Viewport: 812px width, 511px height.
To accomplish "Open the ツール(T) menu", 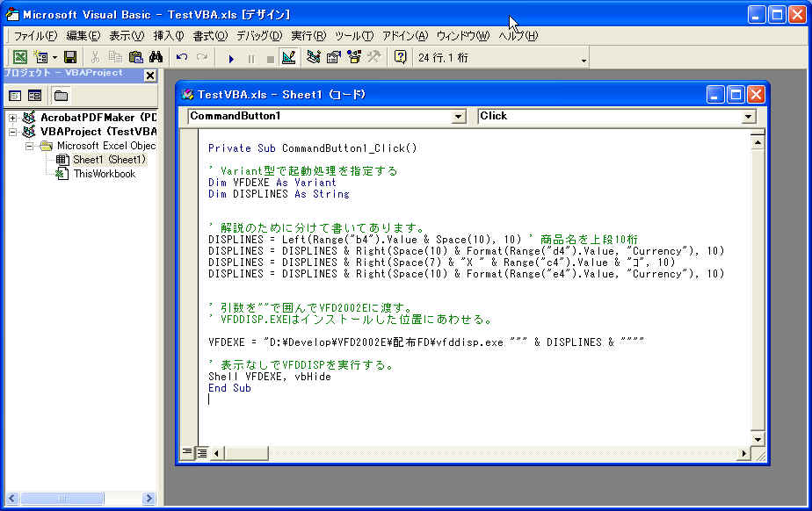I will (x=353, y=36).
